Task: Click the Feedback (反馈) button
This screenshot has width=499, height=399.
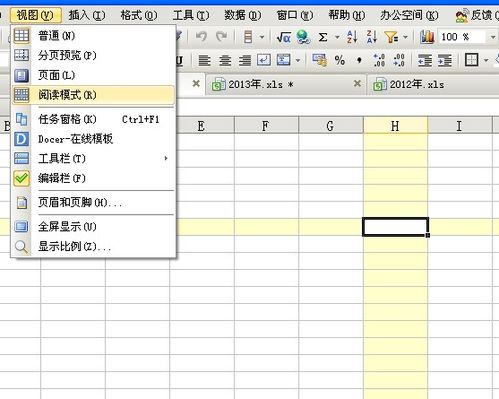Action: click(x=476, y=15)
